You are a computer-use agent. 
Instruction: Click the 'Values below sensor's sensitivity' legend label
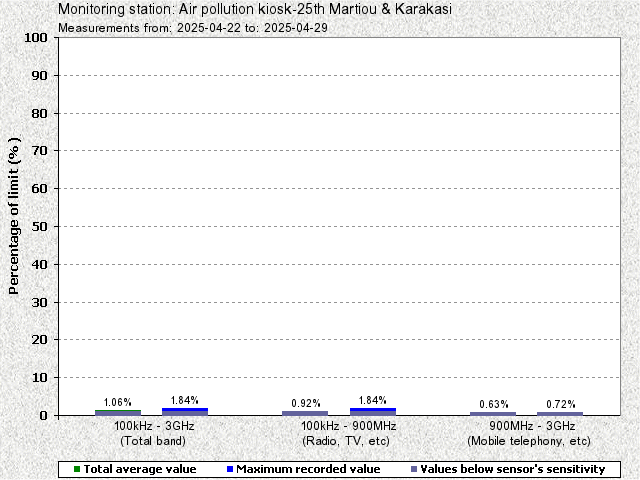pos(513,469)
